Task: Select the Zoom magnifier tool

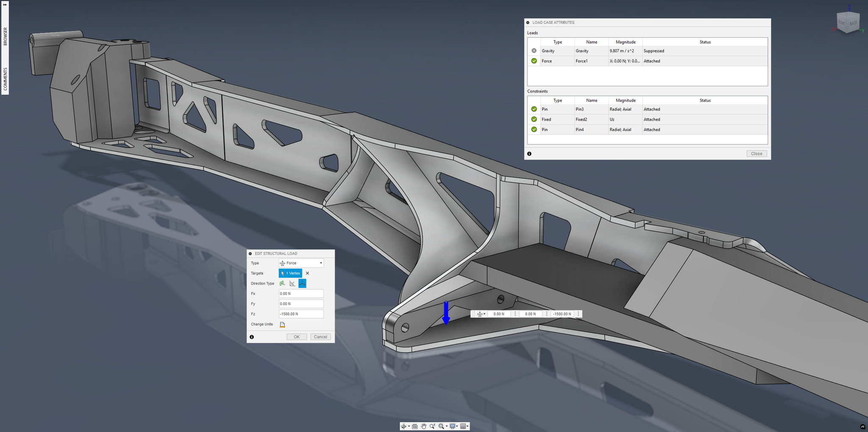Action: point(432,426)
